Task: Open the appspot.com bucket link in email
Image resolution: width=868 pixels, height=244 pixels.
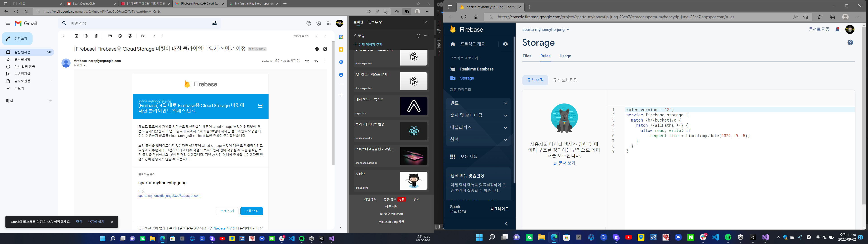Action: pos(169,196)
